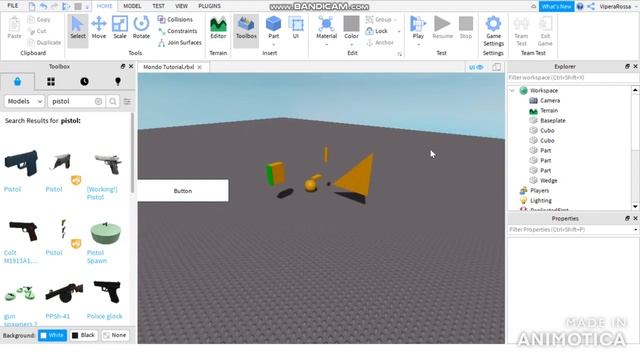Set toolbox background to None
This screenshot has height=360, width=640.
[115, 335]
